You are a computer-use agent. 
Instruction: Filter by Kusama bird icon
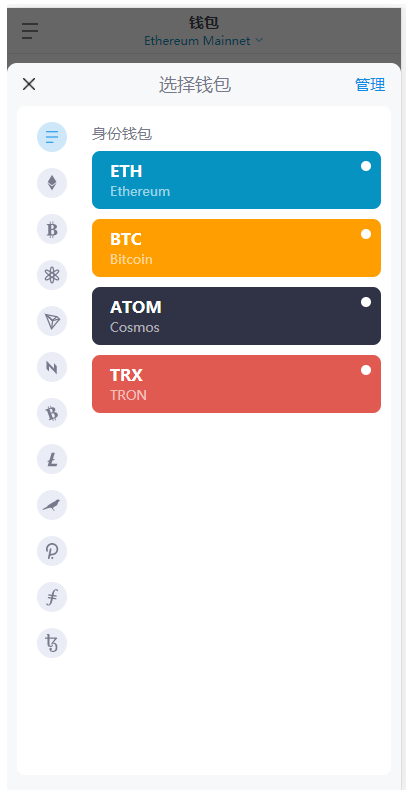[52, 504]
